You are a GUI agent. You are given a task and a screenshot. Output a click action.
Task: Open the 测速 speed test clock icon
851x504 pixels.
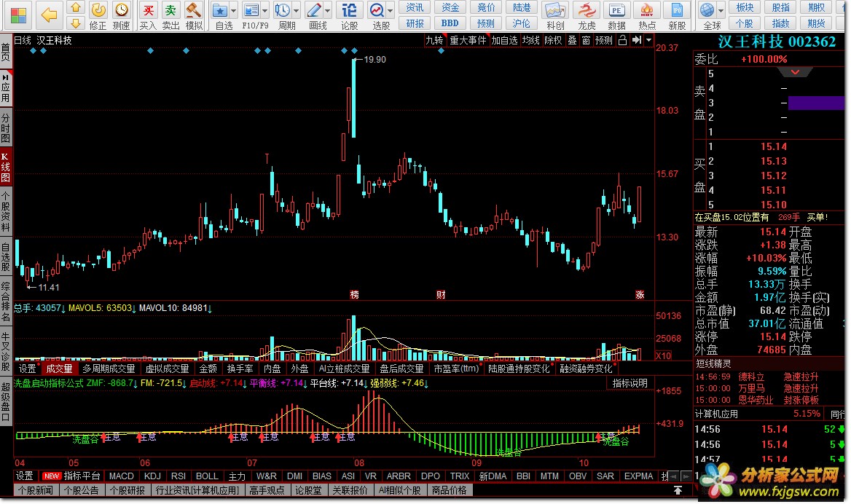point(121,9)
